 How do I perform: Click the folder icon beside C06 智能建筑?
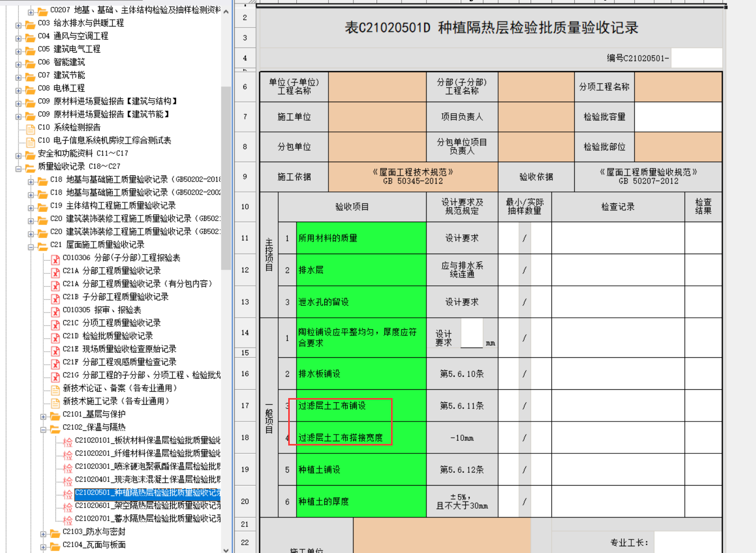click(31, 63)
